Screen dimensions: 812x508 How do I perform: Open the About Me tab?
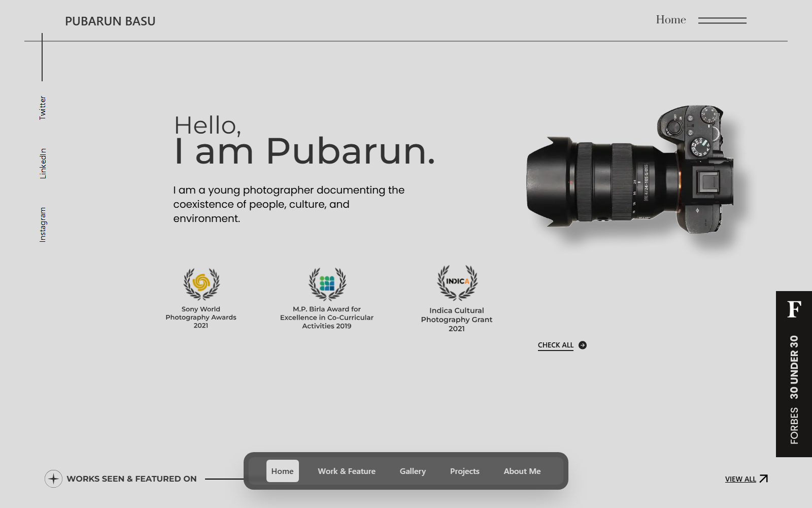[522, 471]
